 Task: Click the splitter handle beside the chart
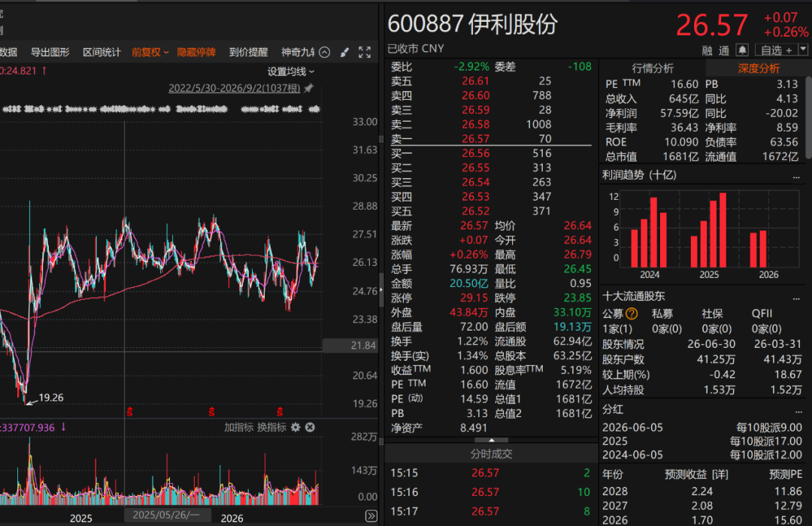[381, 290]
